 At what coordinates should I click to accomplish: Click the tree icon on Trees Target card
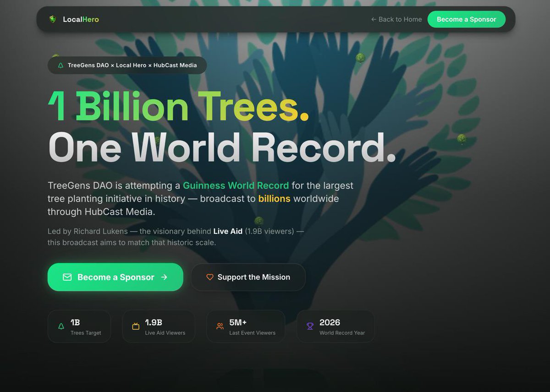pyautogui.click(x=61, y=327)
